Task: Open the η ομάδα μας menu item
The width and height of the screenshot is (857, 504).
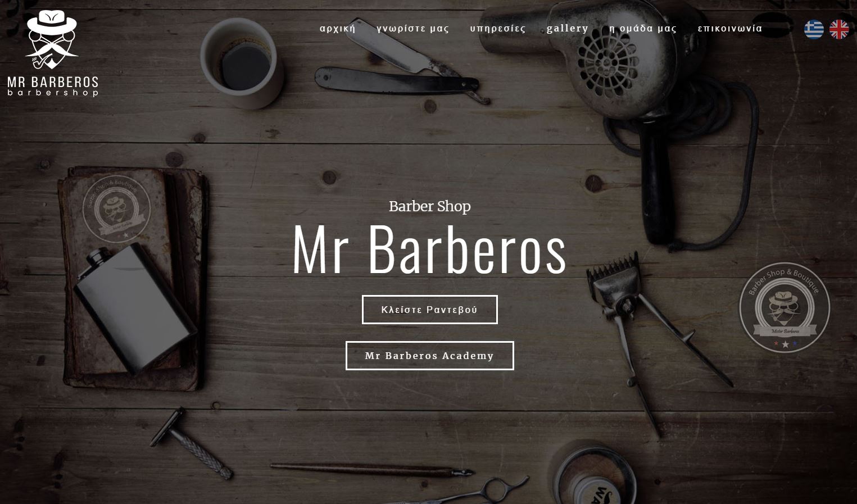Action: pyautogui.click(x=643, y=29)
